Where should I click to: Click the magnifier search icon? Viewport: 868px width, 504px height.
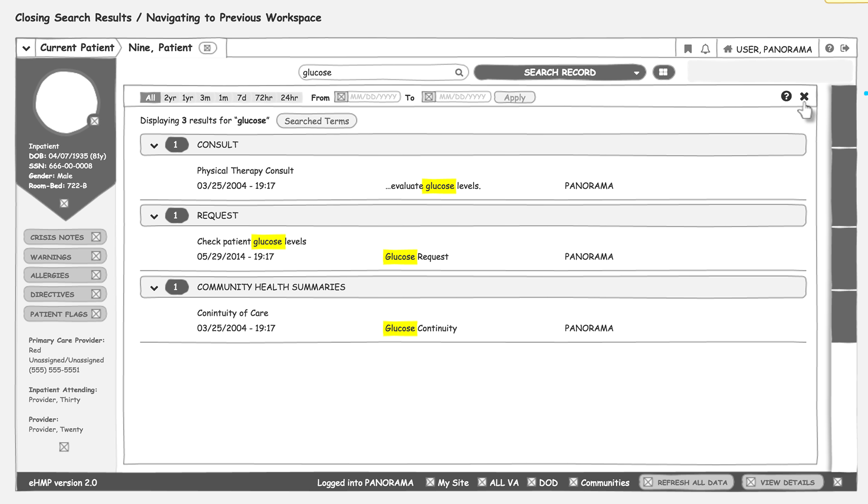[x=459, y=72]
